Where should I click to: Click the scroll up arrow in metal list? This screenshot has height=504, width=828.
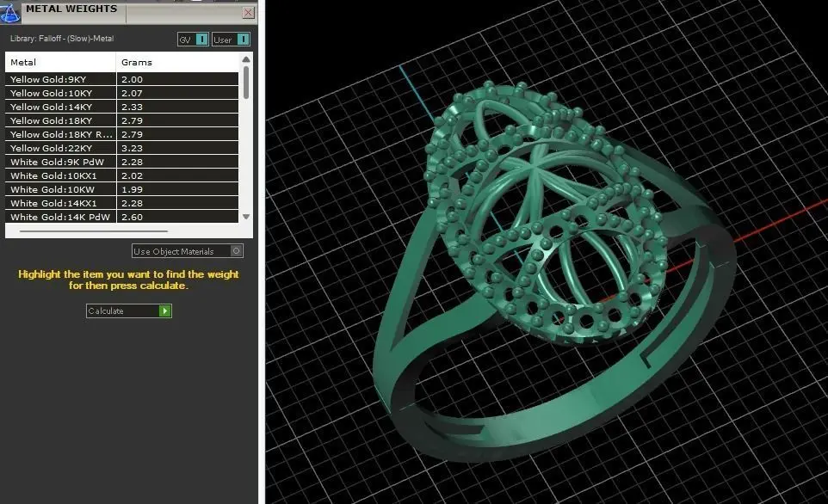[x=246, y=59]
